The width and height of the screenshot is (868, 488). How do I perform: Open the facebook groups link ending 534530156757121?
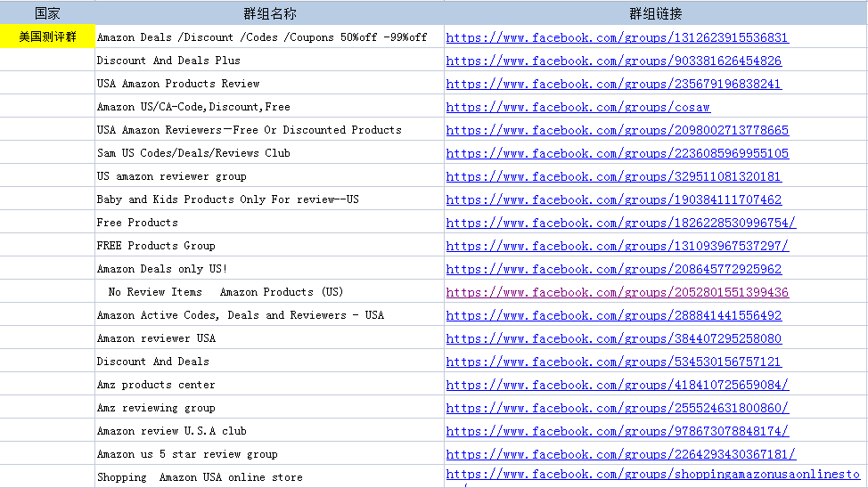pyautogui.click(x=614, y=362)
